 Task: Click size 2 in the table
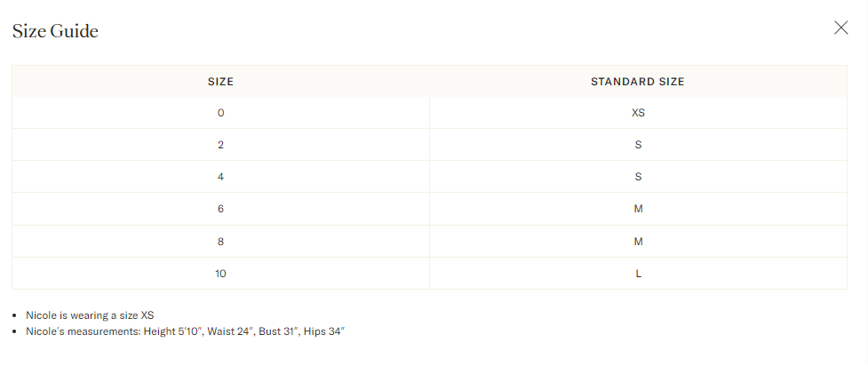[x=221, y=145]
